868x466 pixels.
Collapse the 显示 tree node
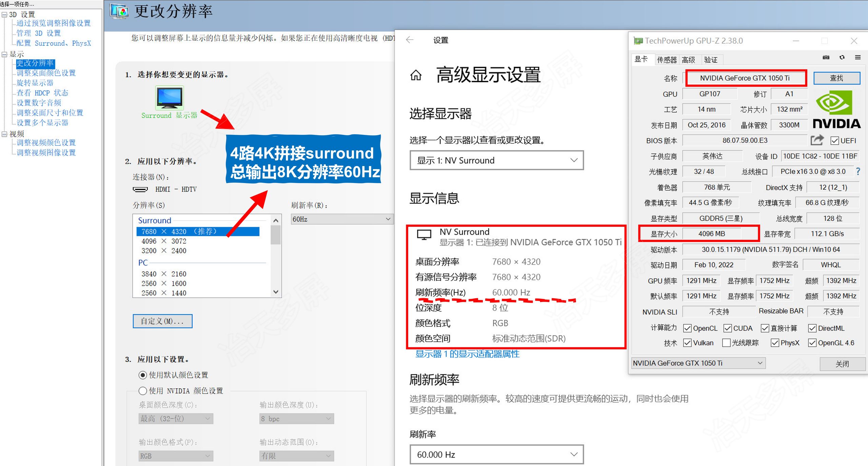(4, 54)
